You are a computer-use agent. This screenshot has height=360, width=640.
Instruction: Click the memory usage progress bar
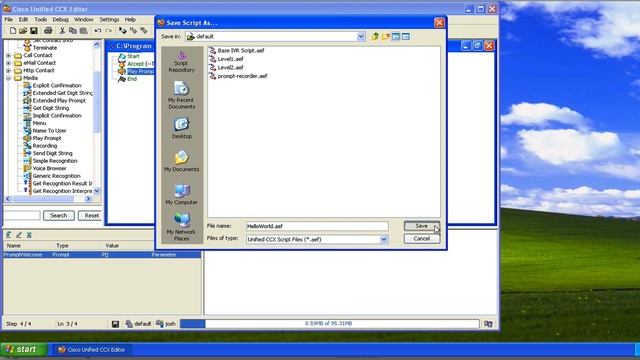pyautogui.click(x=329, y=324)
